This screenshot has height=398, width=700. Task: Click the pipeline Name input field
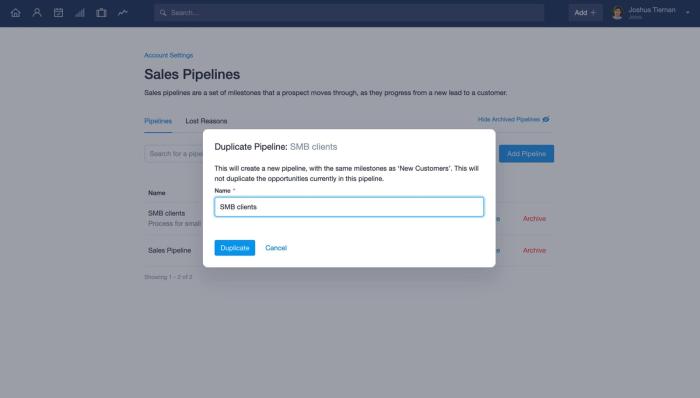pyautogui.click(x=349, y=207)
